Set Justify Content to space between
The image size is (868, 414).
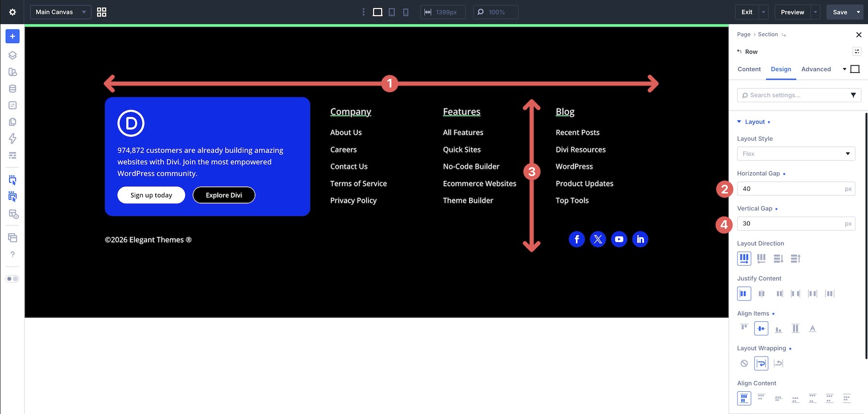click(796, 293)
